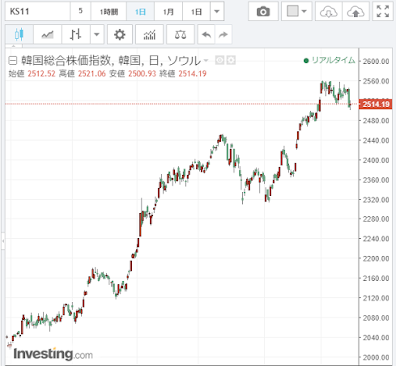Open the chart layout square dropdown

[x=296, y=12]
